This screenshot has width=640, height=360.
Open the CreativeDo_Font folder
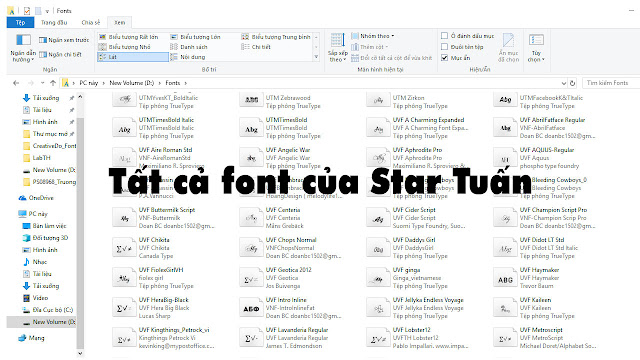50,146
